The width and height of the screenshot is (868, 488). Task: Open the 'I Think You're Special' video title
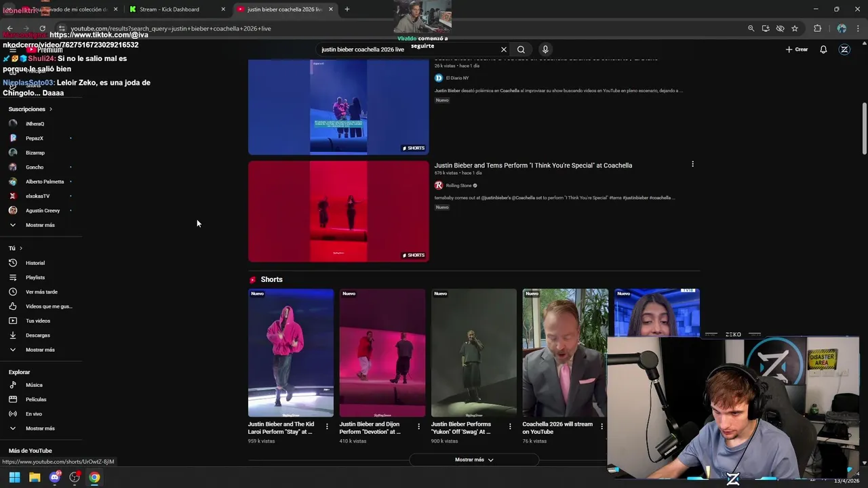click(533, 165)
